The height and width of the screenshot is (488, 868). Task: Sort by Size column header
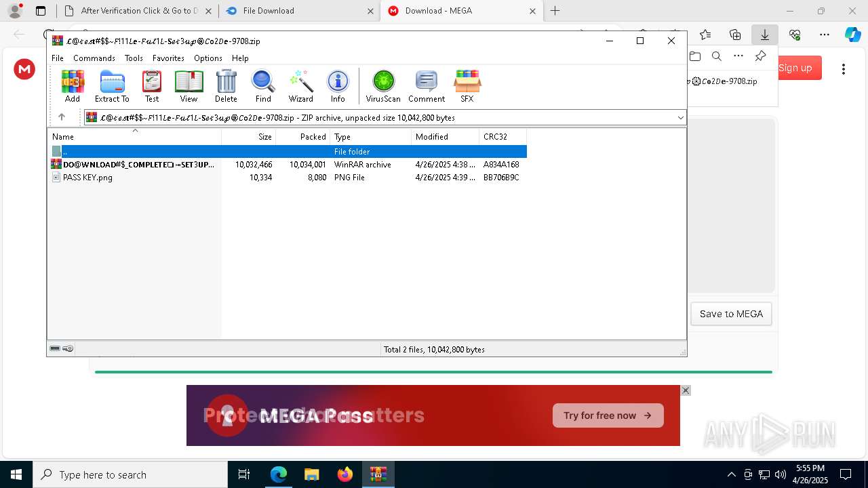tap(249, 136)
